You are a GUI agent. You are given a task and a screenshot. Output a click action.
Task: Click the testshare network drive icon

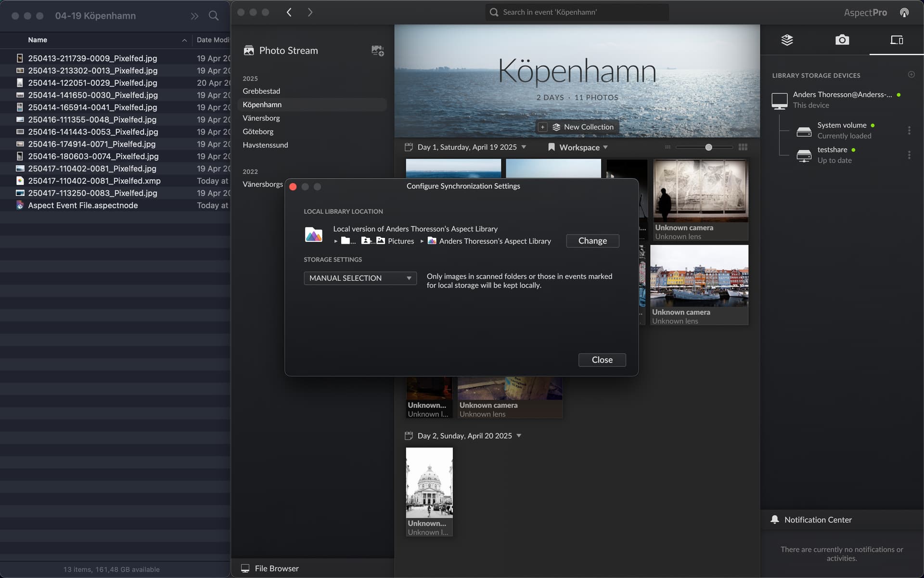point(804,156)
